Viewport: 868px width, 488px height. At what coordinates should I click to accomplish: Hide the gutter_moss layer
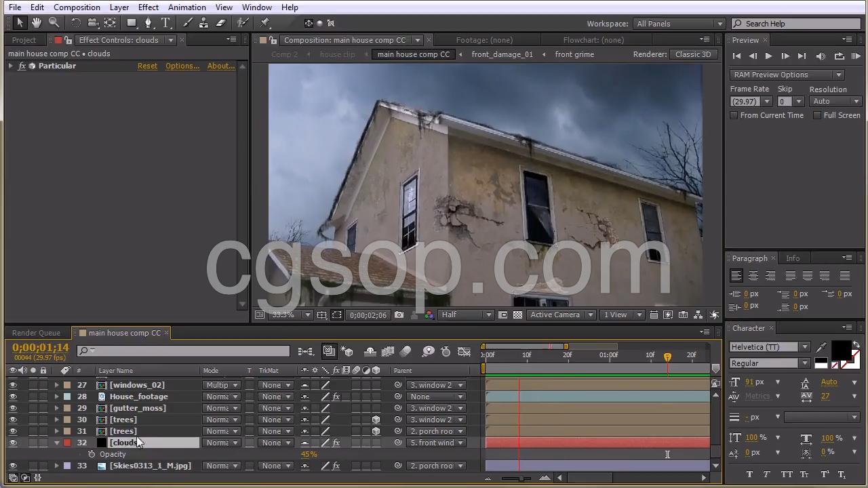point(13,408)
